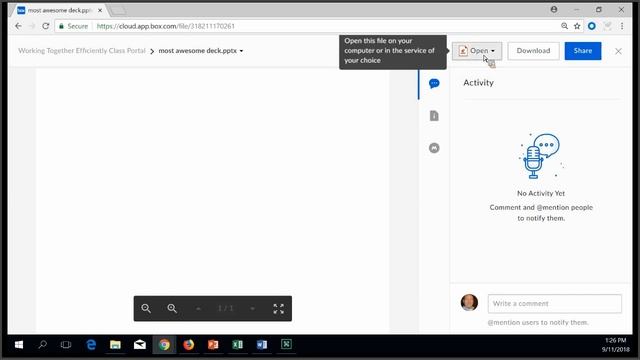Click the Activity panel heading
The width and height of the screenshot is (640, 360).
coord(478,83)
